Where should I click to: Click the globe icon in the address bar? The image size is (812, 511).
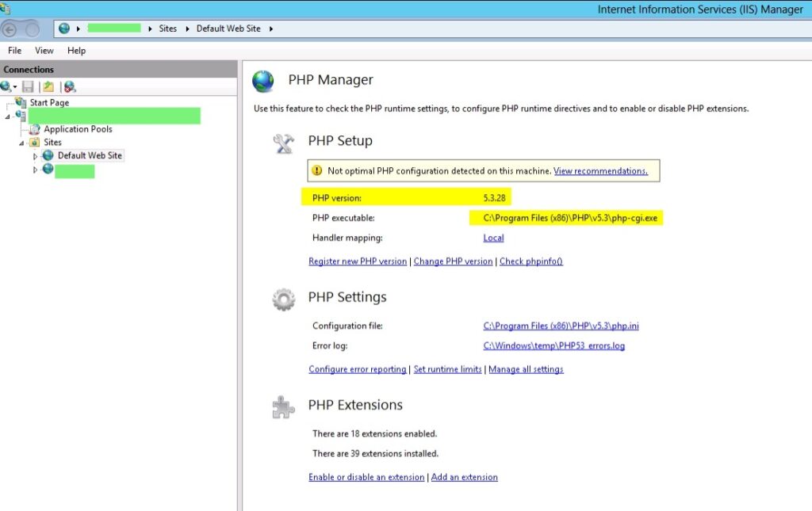(64, 29)
